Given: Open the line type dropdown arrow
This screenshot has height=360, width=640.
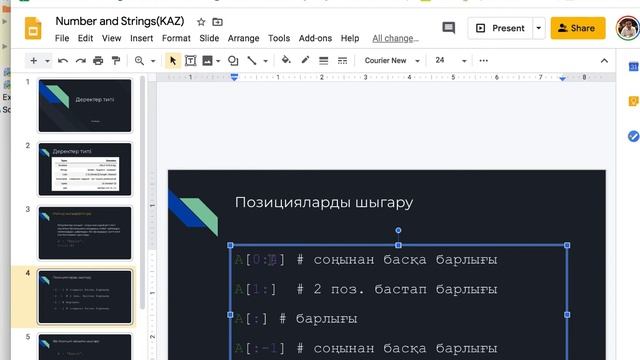Looking at the screenshot, I should coord(265,61).
